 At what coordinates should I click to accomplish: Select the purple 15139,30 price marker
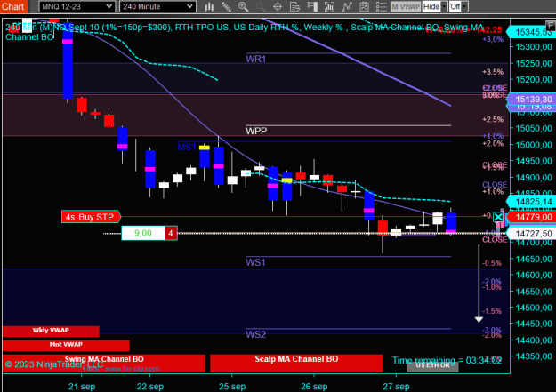coord(531,100)
